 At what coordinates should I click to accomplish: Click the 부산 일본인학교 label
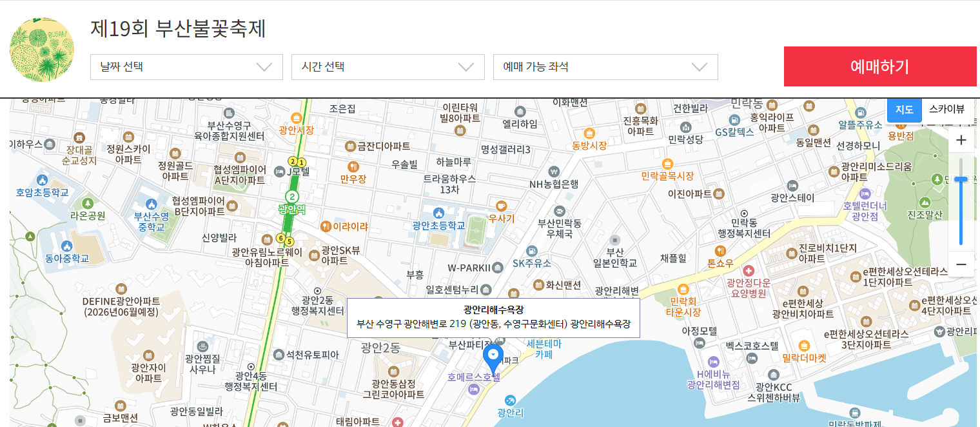click(x=615, y=258)
